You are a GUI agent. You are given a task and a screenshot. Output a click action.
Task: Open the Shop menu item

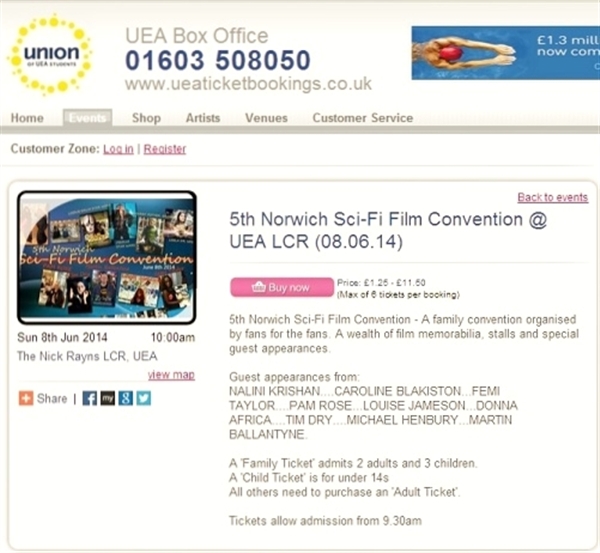pyautogui.click(x=146, y=118)
